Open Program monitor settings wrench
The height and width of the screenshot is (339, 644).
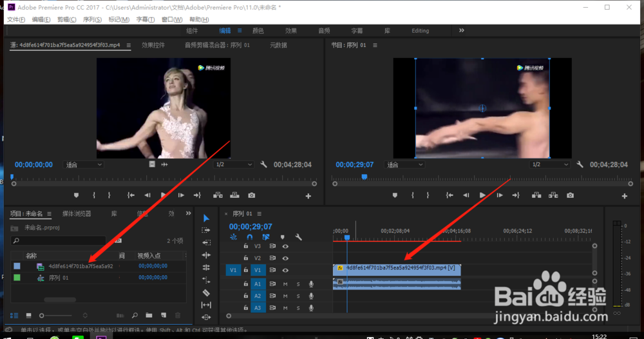pos(580,164)
